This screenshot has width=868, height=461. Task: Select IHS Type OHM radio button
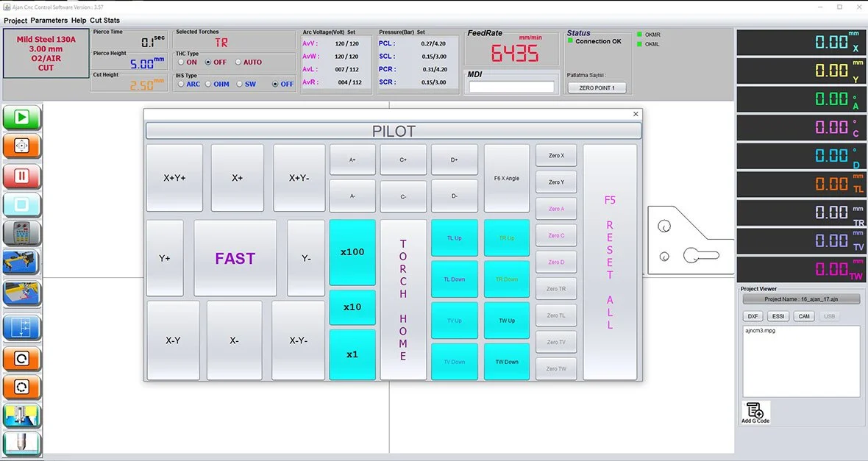pyautogui.click(x=208, y=84)
